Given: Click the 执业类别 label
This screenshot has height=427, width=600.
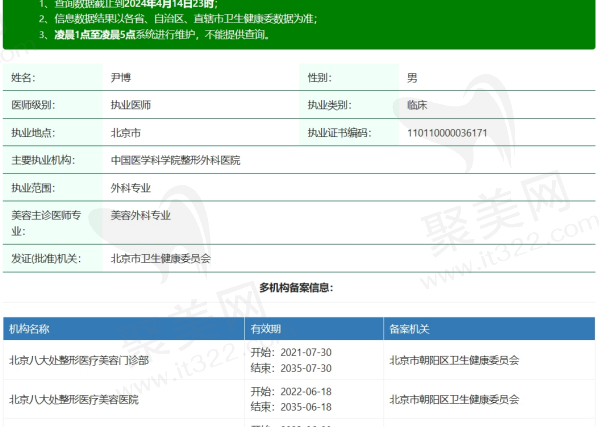Looking at the screenshot, I should click(329, 105).
